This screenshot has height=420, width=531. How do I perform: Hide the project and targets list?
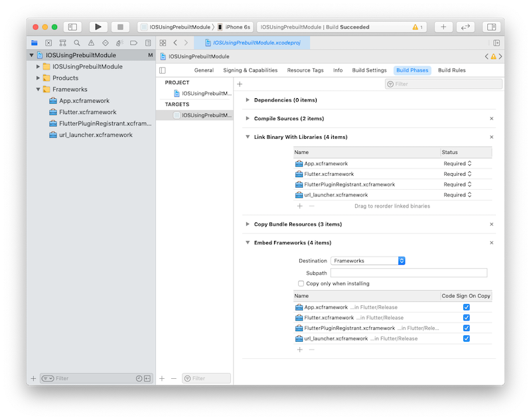tap(163, 70)
